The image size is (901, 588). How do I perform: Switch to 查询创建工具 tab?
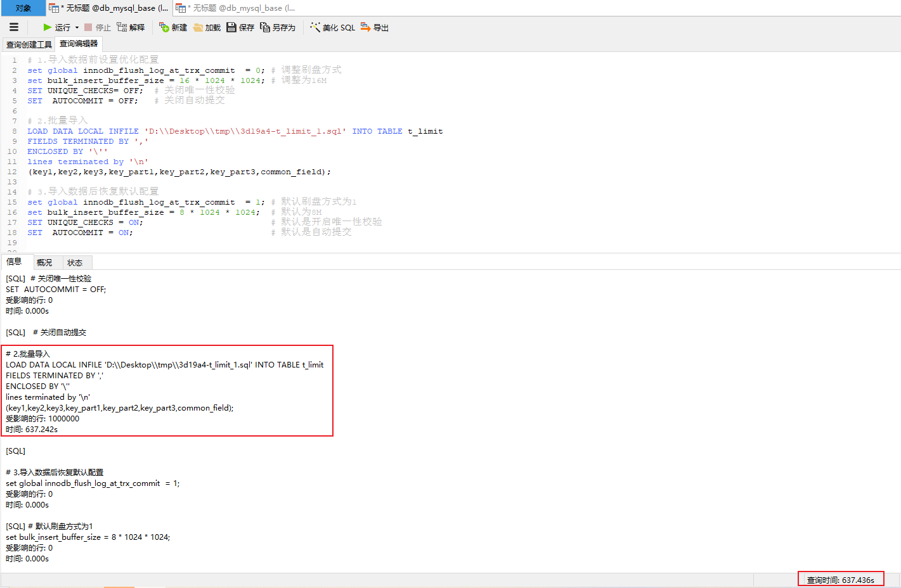point(29,44)
